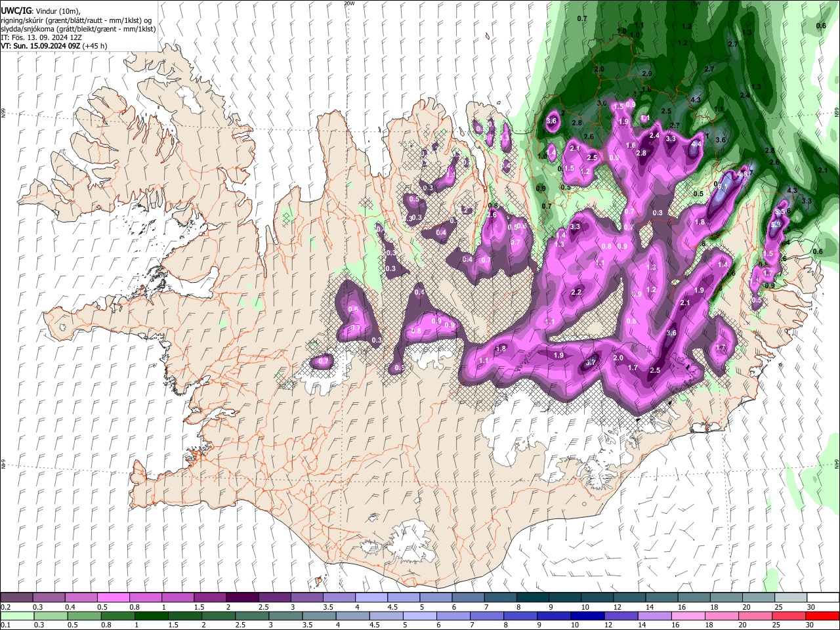This screenshot has height=630, width=840.
Task: Click the bright pink 0.5–0.8 snow swatch
Action: pyautogui.click(x=113, y=598)
